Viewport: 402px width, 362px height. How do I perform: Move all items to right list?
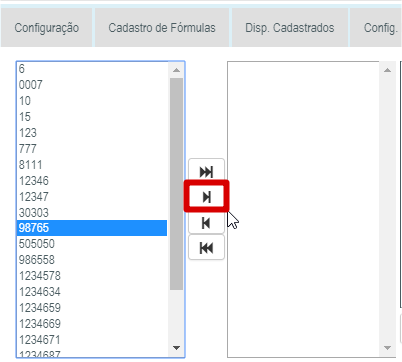click(206, 172)
